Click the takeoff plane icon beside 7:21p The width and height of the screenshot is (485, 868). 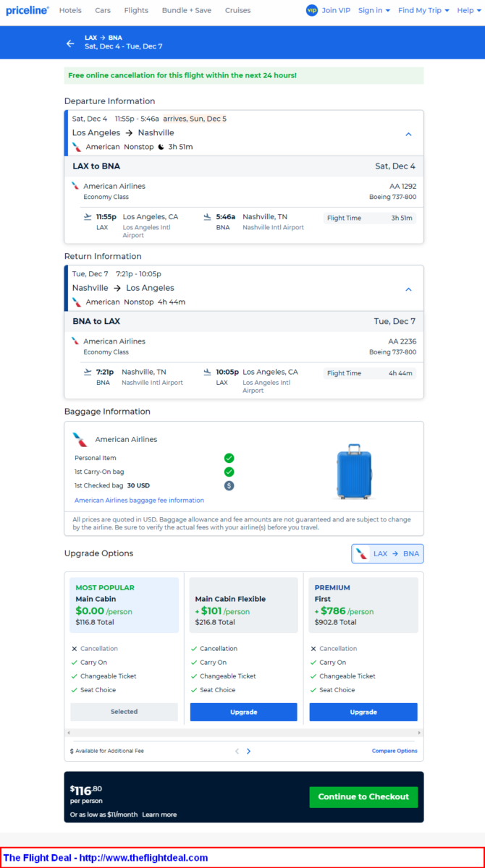click(88, 372)
